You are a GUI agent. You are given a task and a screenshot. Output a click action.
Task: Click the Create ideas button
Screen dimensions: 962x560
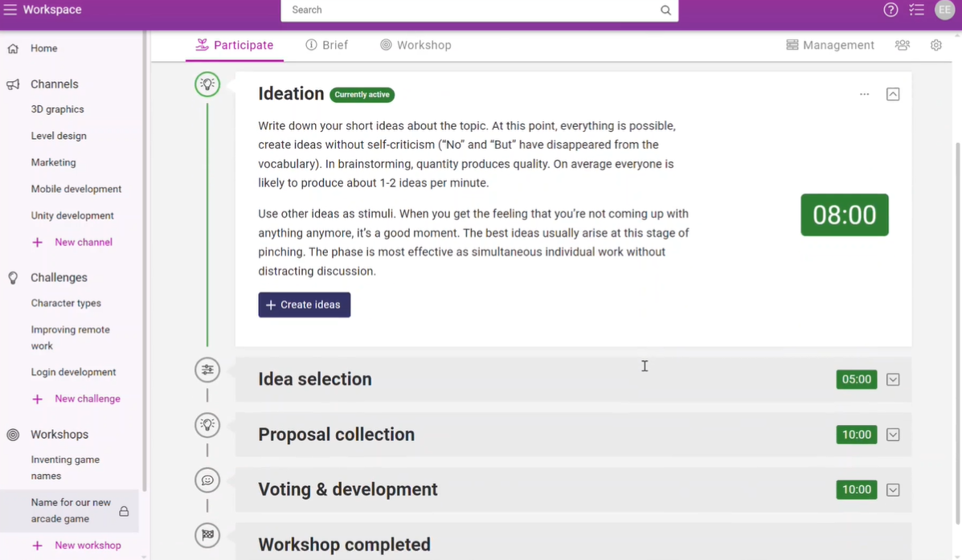coord(305,305)
